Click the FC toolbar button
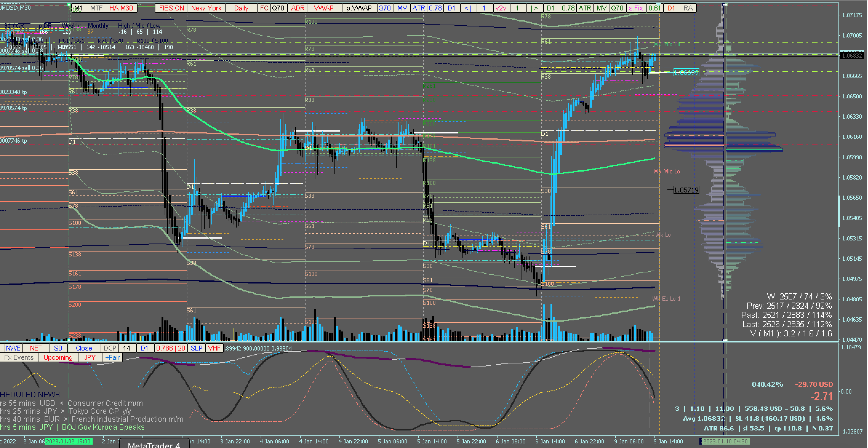The width and height of the screenshot is (868, 448). click(x=264, y=8)
